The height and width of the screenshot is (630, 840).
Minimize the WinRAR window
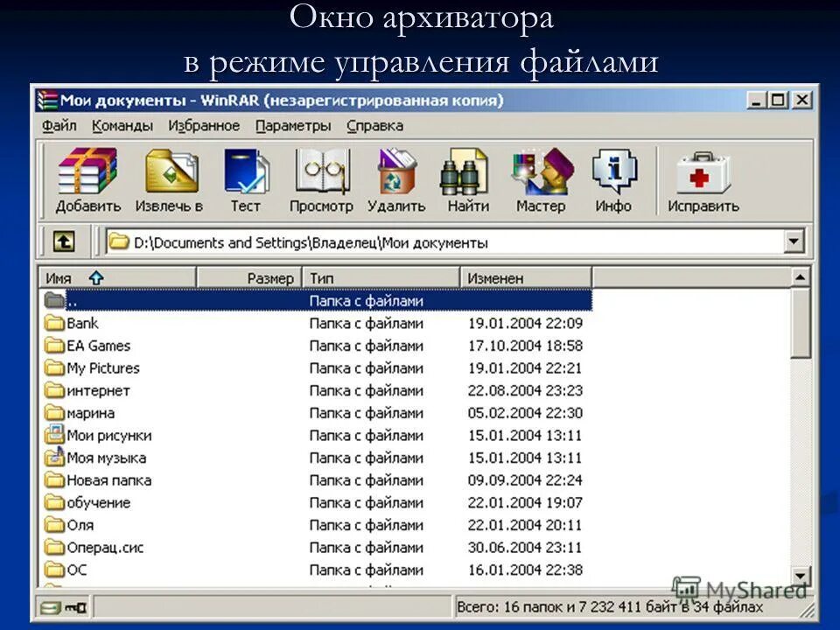(x=756, y=100)
